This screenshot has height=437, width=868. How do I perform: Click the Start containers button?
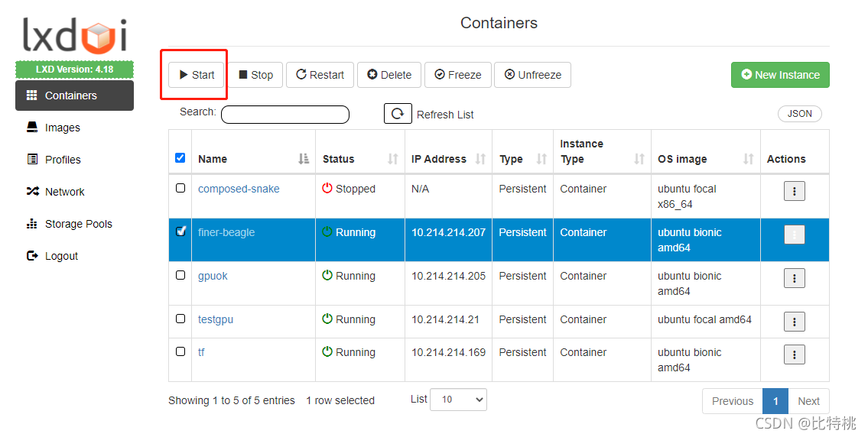tap(197, 75)
